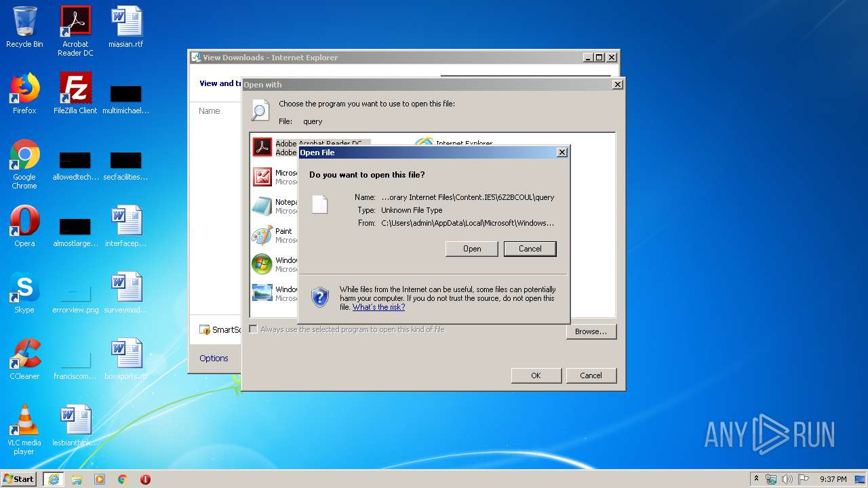
Task: Select Notepad program icon in list
Action: tap(262, 205)
